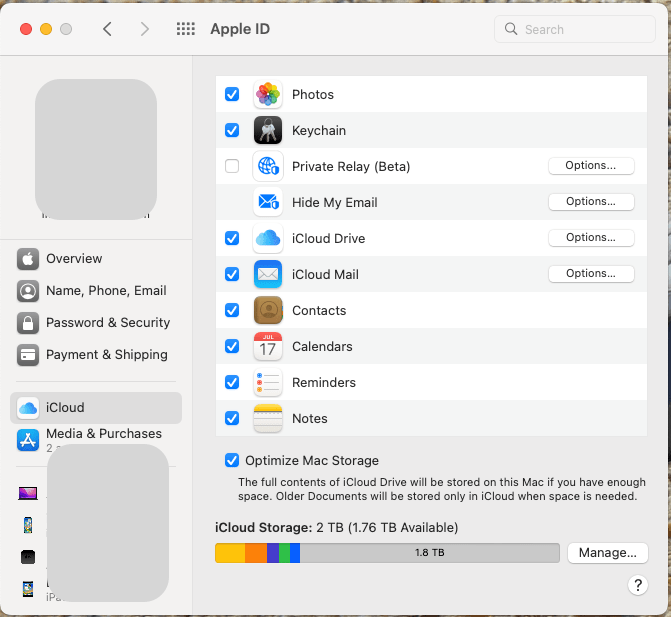Click the 1.8 TB free storage bar area
The width and height of the screenshot is (671, 617).
[430, 553]
